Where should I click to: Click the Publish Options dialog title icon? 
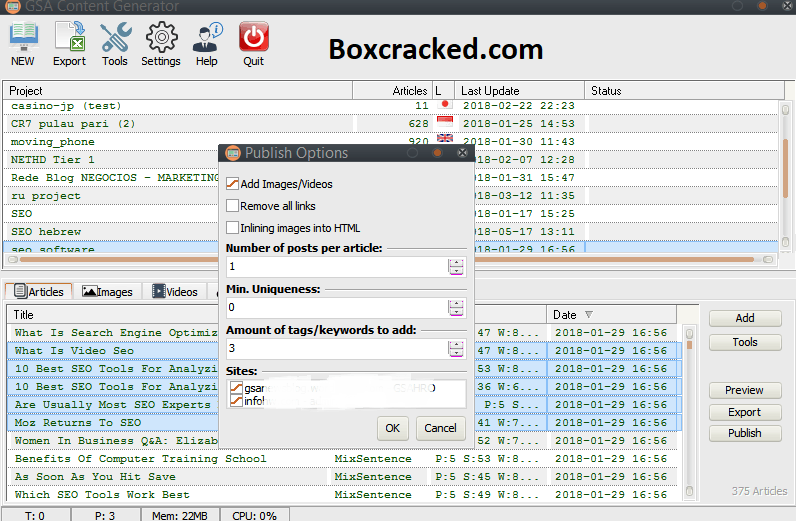[233, 153]
